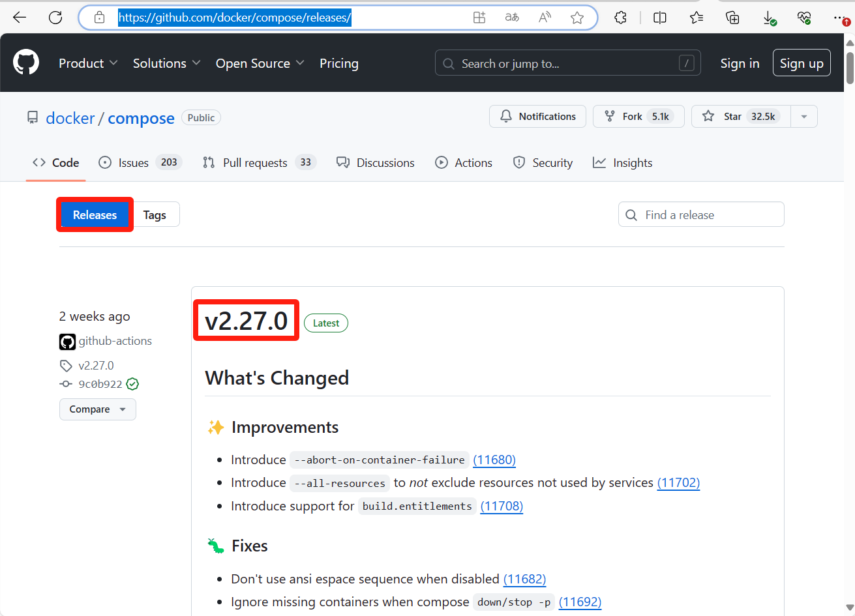Star the docker/compose repository
This screenshot has height=616, width=855.
point(741,117)
